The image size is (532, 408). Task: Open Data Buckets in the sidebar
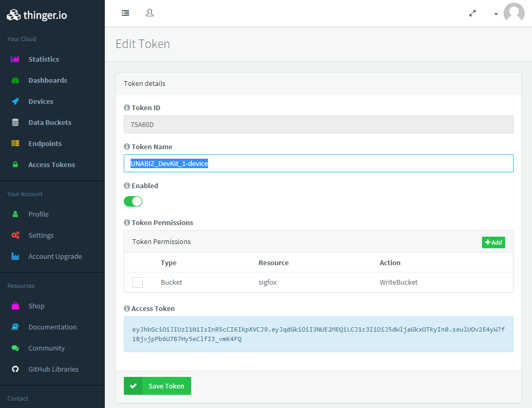point(50,122)
